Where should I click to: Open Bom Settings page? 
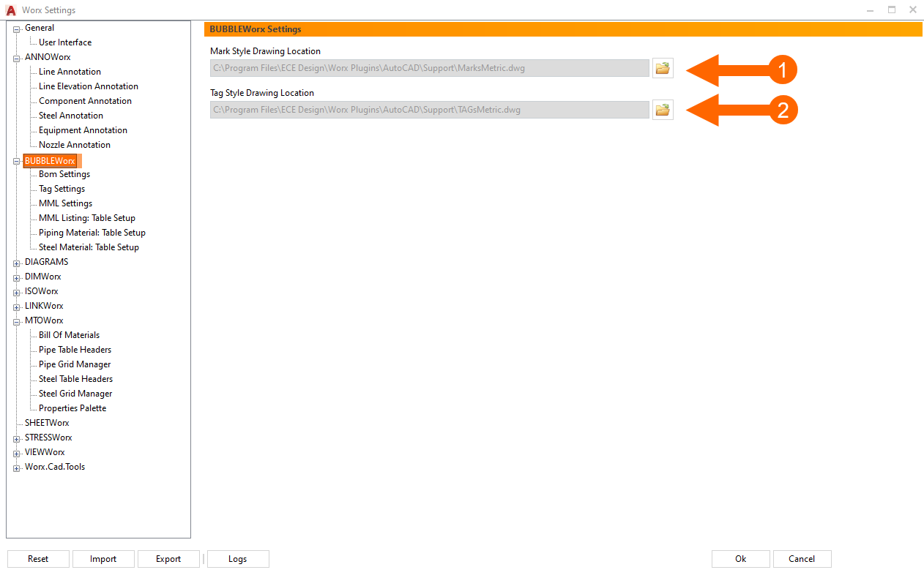pos(64,174)
